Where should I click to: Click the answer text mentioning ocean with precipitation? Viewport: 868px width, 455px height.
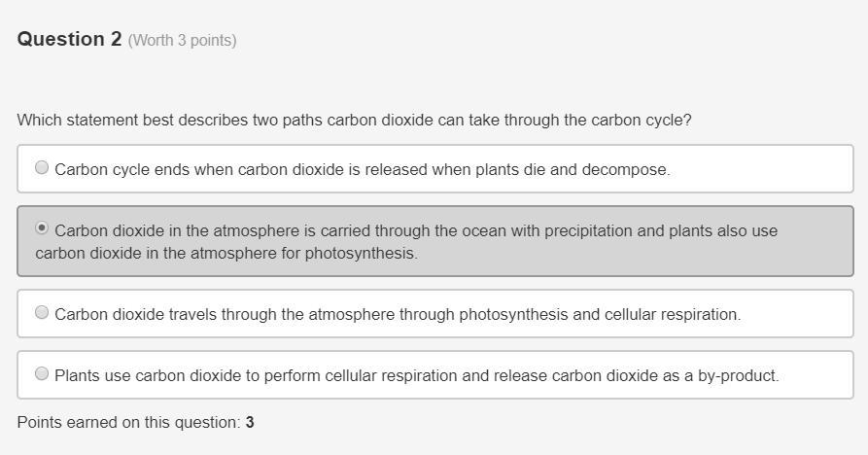pos(416,231)
